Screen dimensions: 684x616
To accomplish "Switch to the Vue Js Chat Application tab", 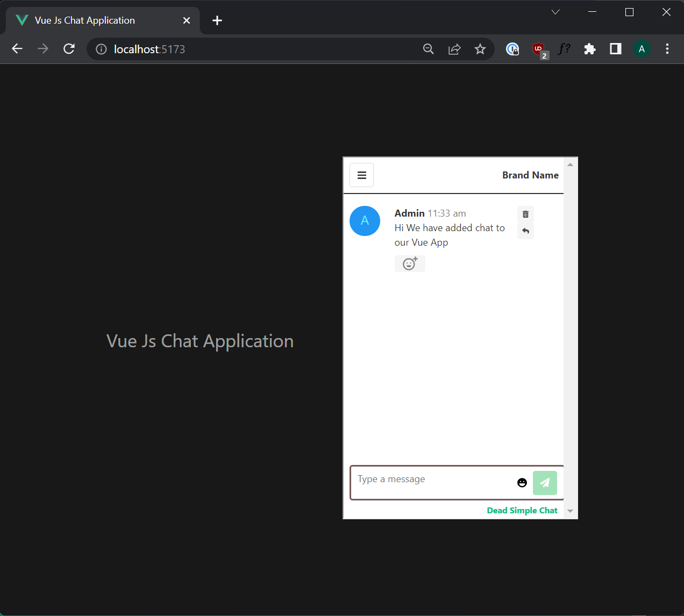I will (x=86, y=20).
